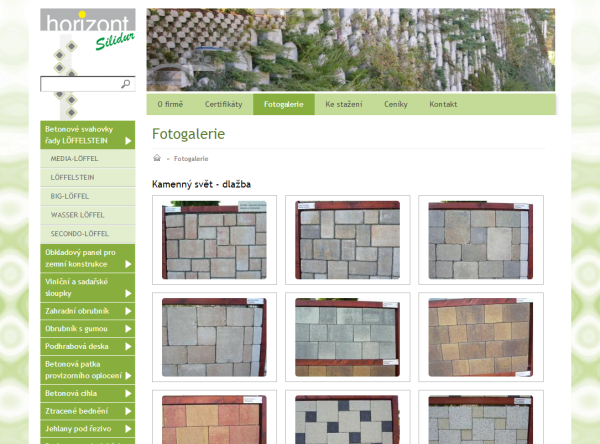600x444 pixels.
Task: Open middle paving thumbnail in top row
Action: point(347,240)
